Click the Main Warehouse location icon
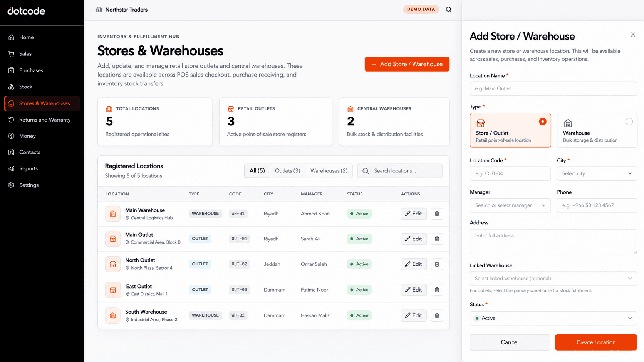Viewport: 644px width, 362px height. pos(113,214)
